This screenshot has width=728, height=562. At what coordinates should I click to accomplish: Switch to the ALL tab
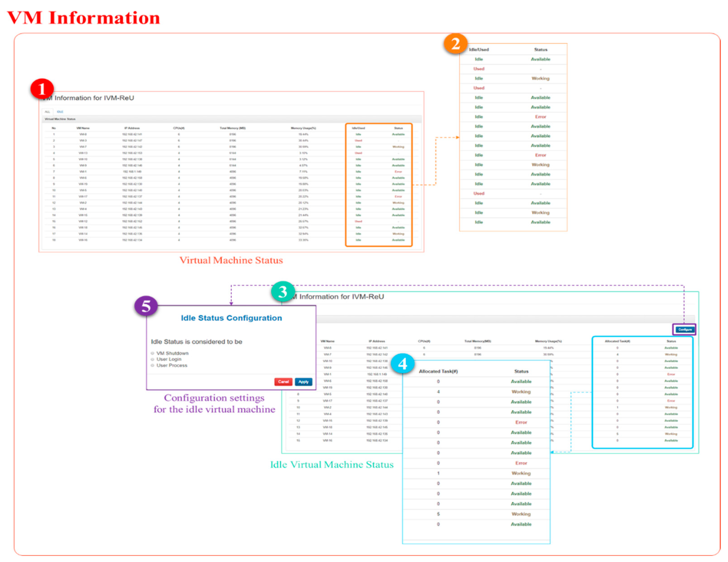[x=47, y=112]
